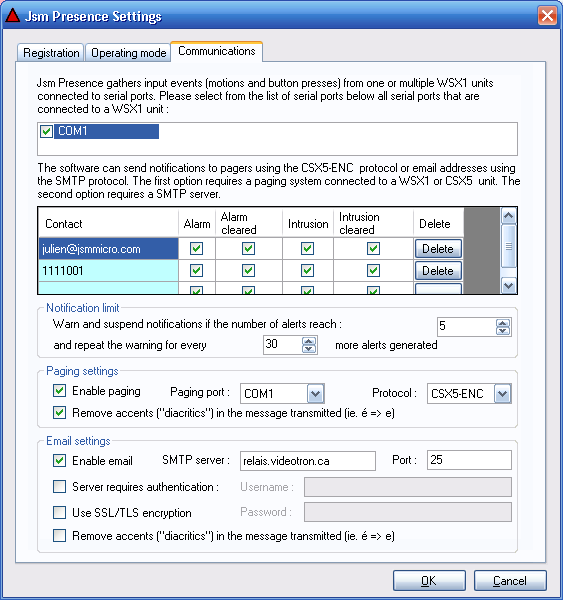Viewport: 563px width, 600px height.
Task: Click the contact list scrollbar thumb
Action: (508, 246)
